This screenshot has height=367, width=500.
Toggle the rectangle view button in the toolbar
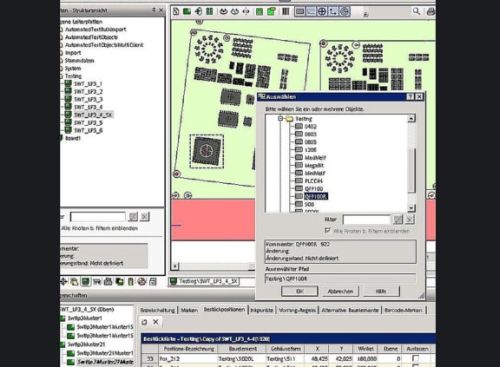300,12
